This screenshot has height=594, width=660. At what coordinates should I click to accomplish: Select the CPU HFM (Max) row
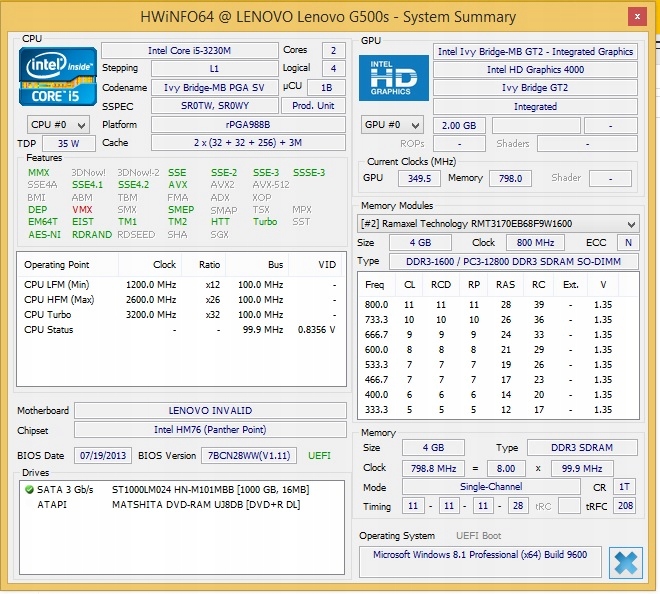[x=181, y=300]
